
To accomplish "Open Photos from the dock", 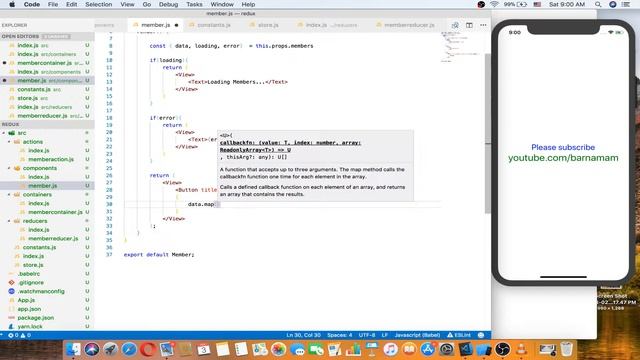I will (x=278, y=349).
